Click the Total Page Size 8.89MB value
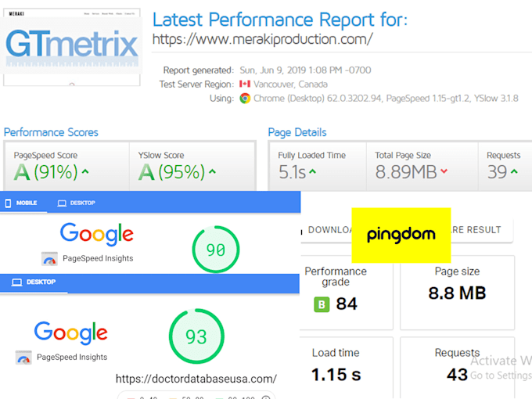 pyautogui.click(x=406, y=172)
